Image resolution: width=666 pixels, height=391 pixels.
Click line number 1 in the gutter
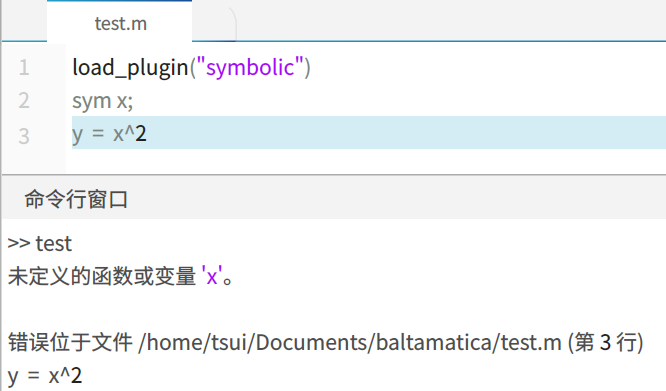24,68
